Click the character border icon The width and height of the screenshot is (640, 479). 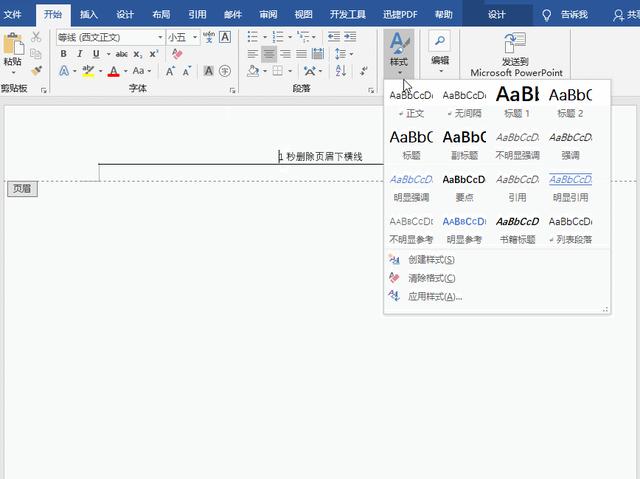tap(224, 37)
